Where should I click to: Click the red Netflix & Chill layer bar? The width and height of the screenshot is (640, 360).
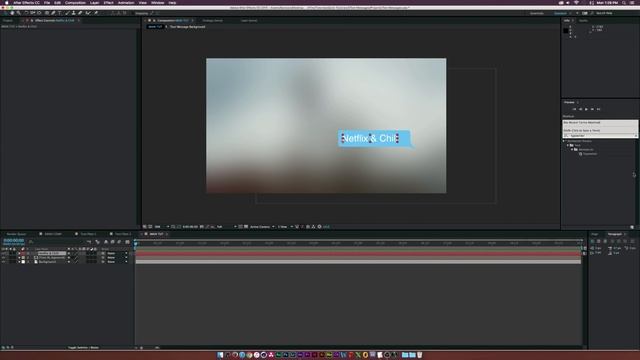(x=358, y=253)
